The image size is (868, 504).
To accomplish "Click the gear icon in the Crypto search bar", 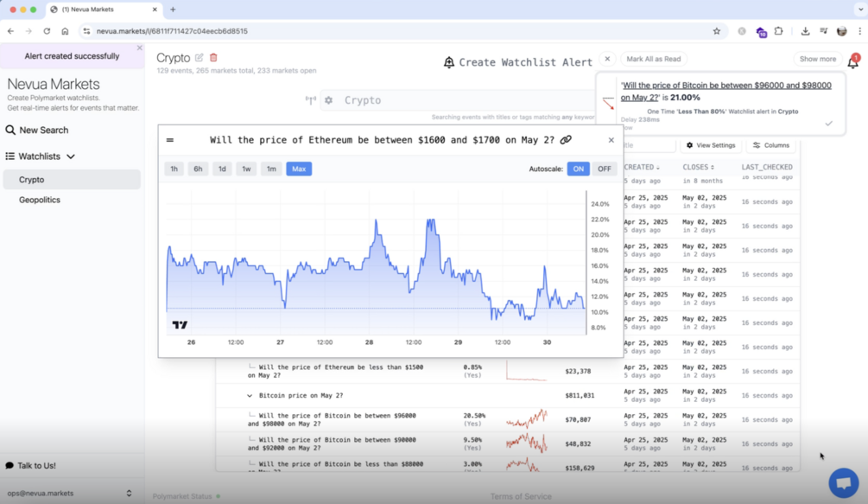I will [x=329, y=100].
